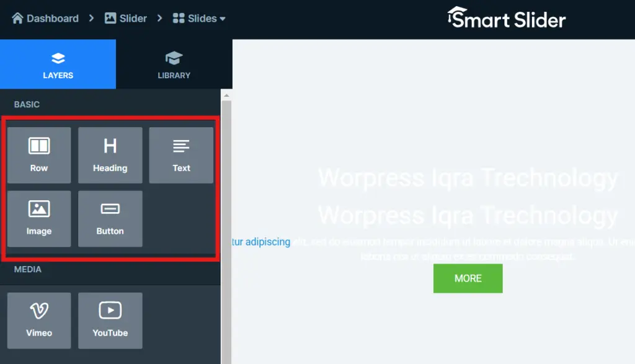Add a YouTube video layer
635x364 pixels.
coord(110,320)
